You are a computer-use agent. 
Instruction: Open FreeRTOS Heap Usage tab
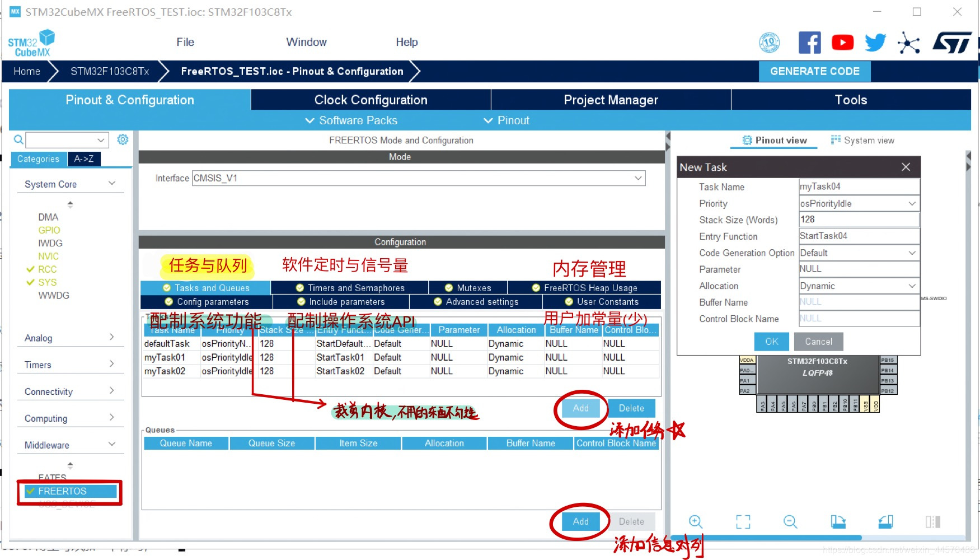pyautogui.click(x=584, y=288)
